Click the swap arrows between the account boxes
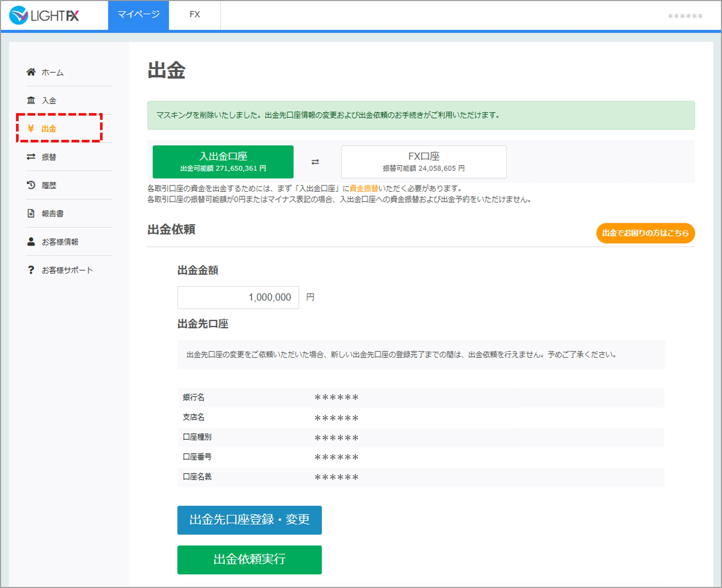722x588 pixels. 315,162
